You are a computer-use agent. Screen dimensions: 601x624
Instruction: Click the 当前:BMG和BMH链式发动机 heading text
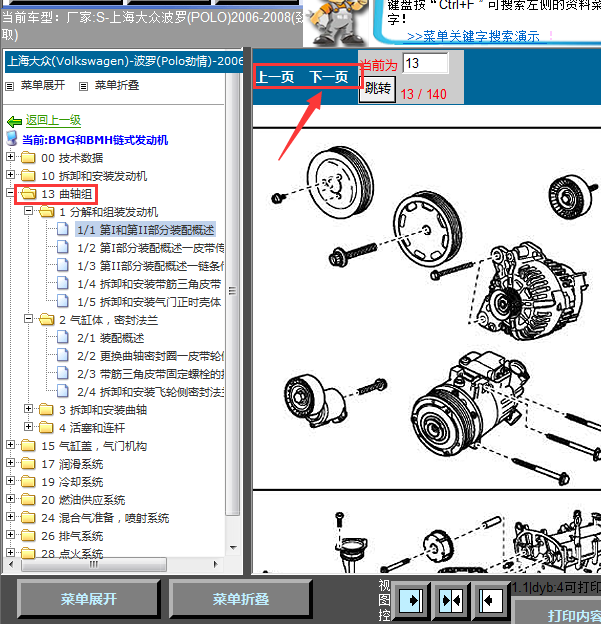tap(95, 140)
